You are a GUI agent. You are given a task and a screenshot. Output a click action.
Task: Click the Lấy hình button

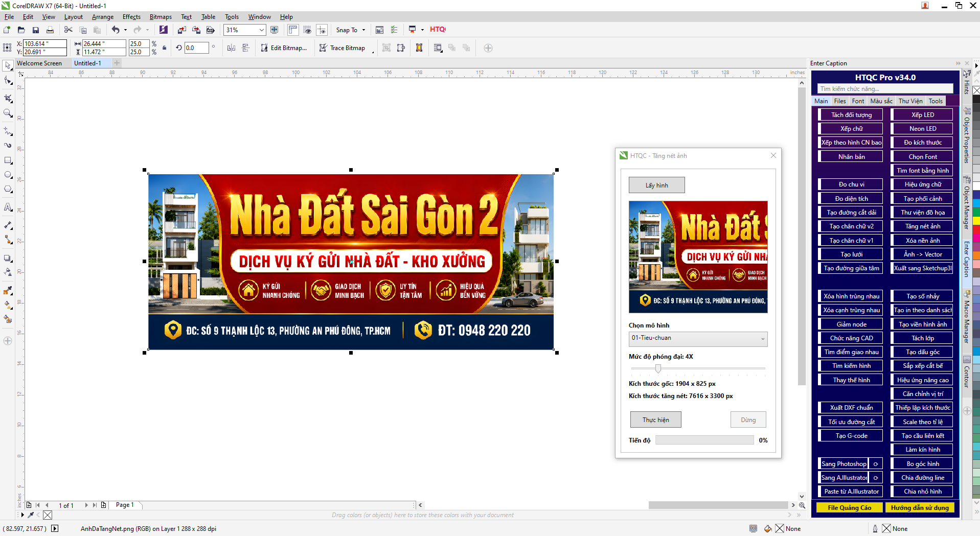click(x=656, y=185)
